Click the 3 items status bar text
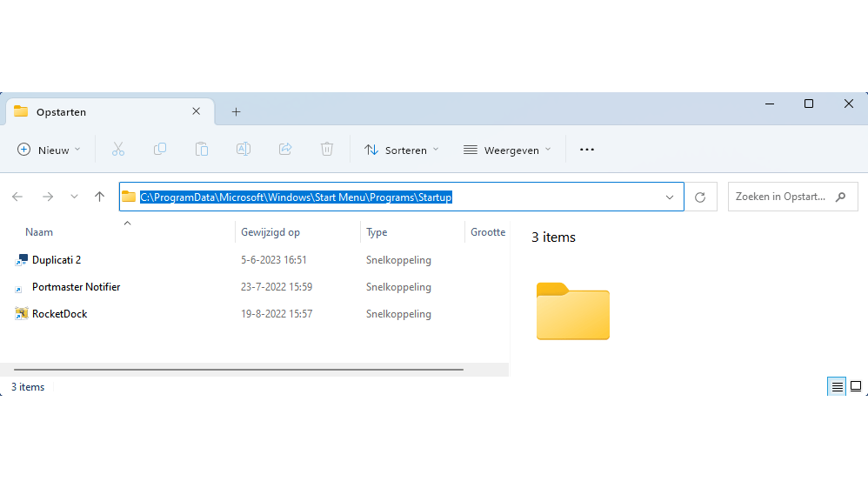The height and width of the screenshot is (488, 868). [x=28, y=387]
